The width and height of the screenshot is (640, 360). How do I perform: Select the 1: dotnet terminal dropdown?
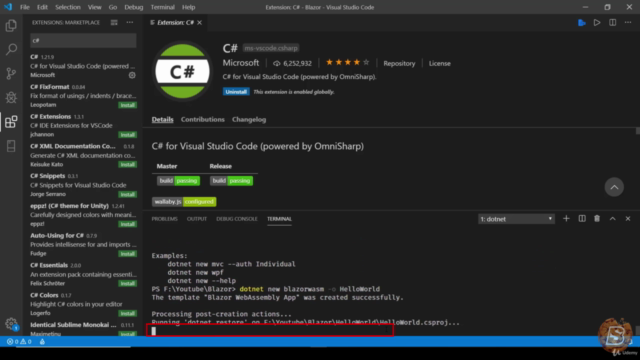(516, 219)
